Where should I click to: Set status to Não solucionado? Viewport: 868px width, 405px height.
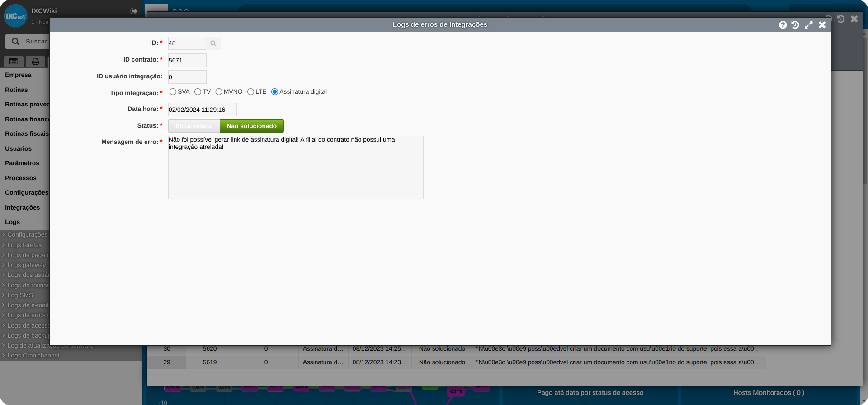[x=252, y=126]
